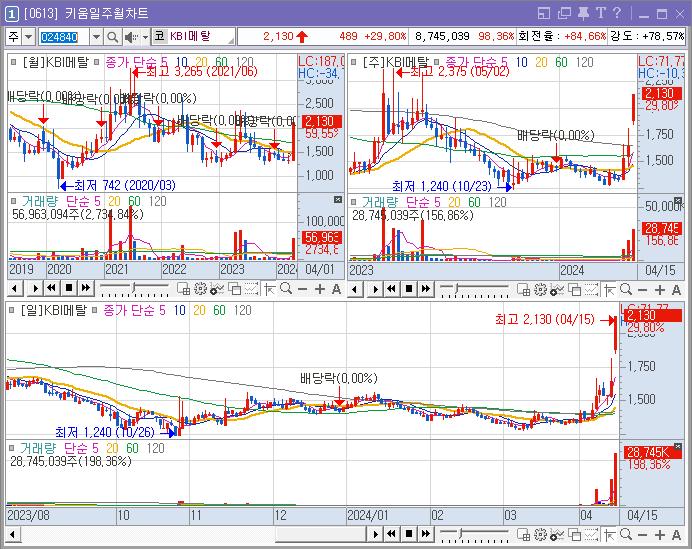Click overlay windows icon in monthly chart toolbar

(234, 289)
